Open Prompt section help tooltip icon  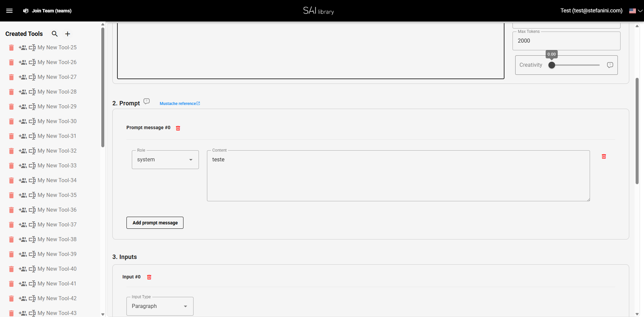[x=147, y=101]
